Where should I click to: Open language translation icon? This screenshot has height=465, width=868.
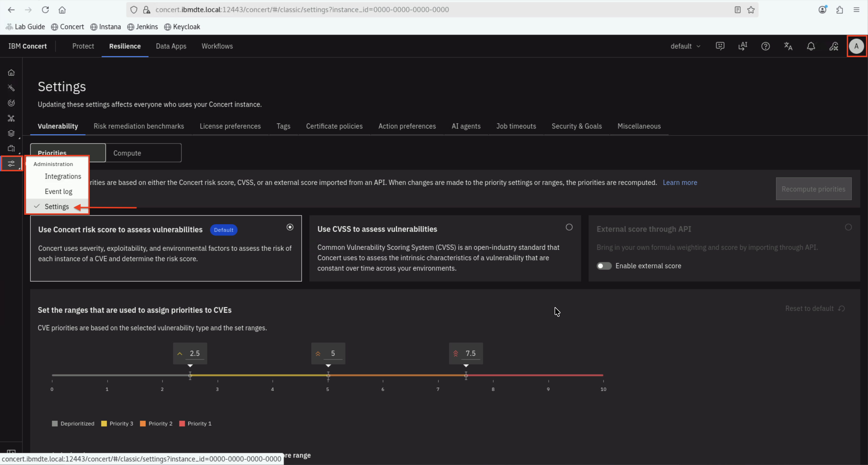(x=788, y=46)
